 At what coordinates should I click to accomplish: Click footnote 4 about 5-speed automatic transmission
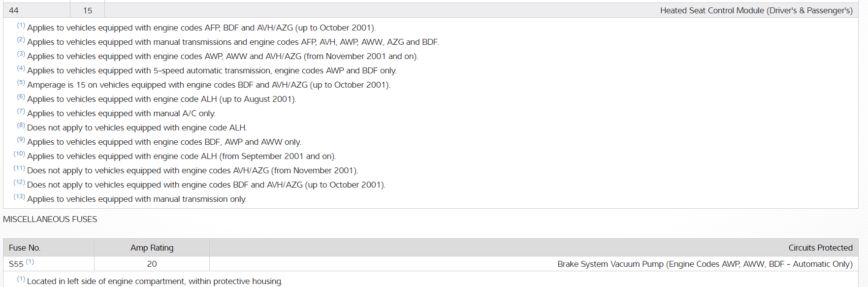pos(212,71)
